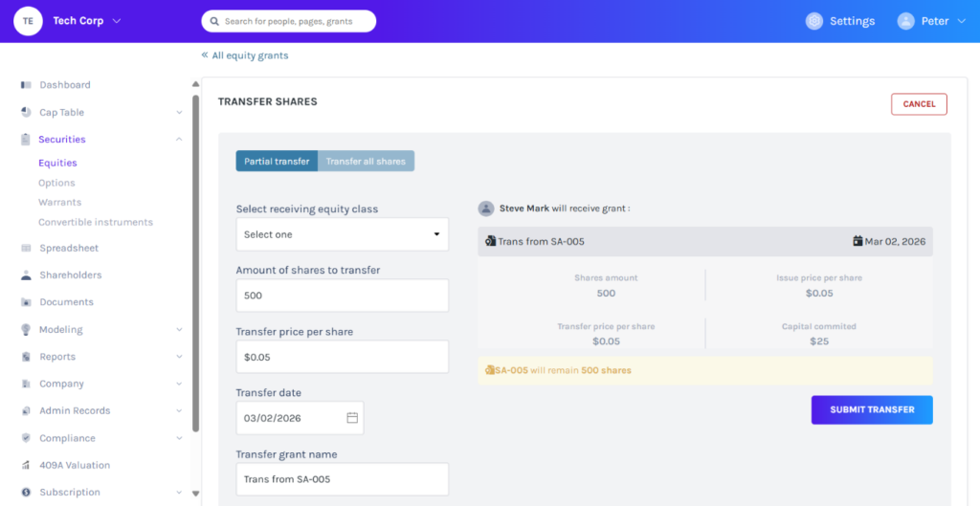The height and width of the screenshot is (506, 980).
Task: Open the calendar icon in Transfer date
Action: (351, 418)
